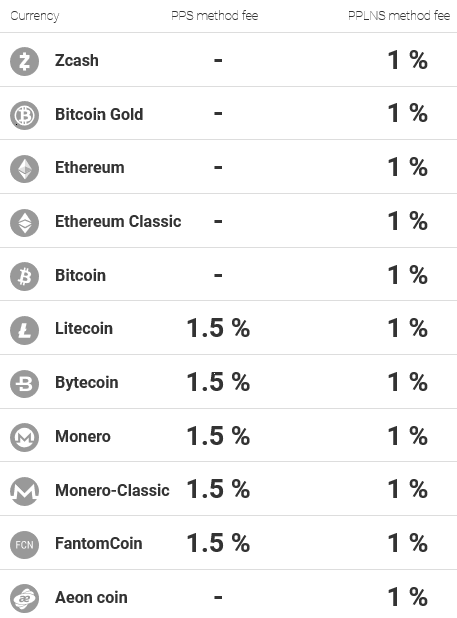Click the PPLNS method fee header
The image size is (457, 618).
pos(399,15)
